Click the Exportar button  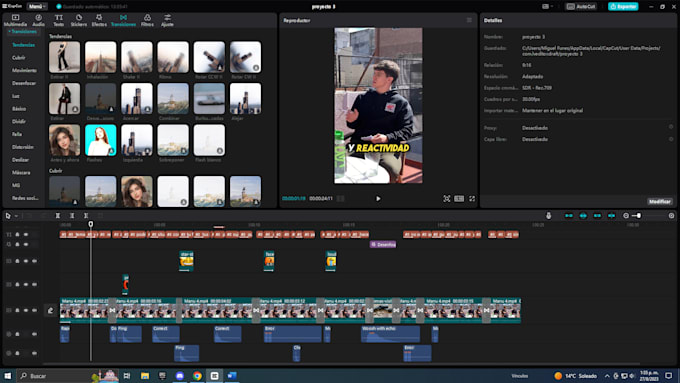623,7
